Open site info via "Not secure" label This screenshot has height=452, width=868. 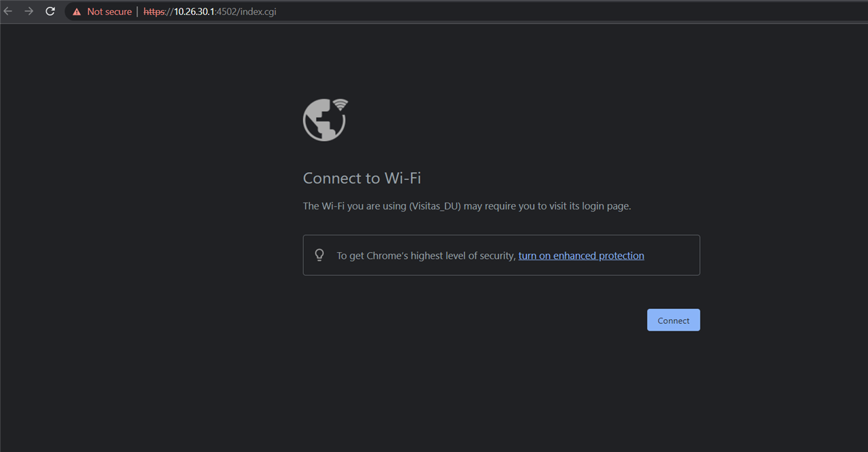[109, 12]
